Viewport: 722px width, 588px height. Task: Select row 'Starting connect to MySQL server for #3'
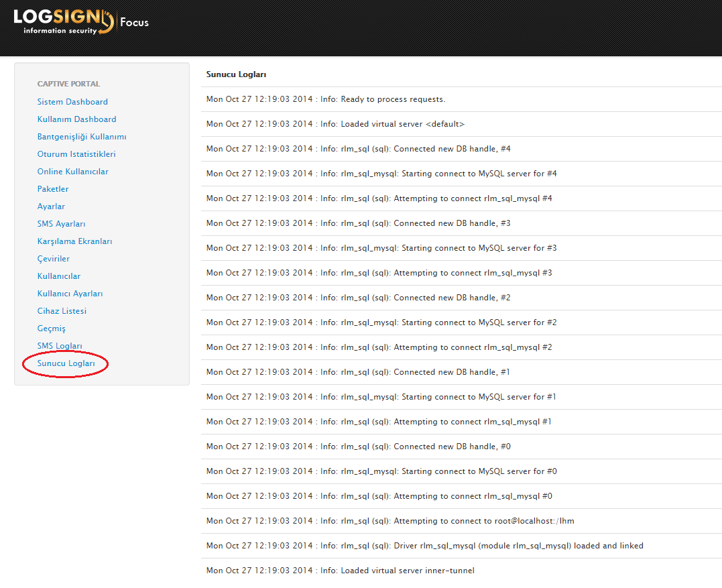pos(461,249)
